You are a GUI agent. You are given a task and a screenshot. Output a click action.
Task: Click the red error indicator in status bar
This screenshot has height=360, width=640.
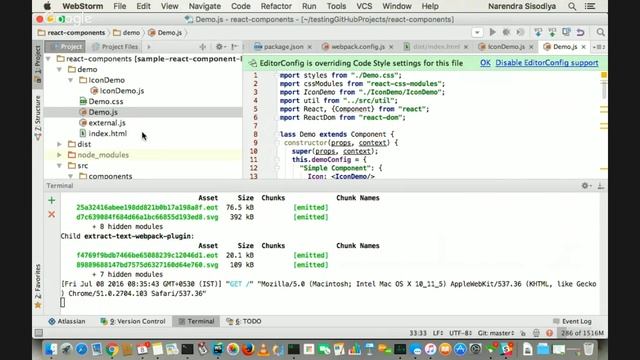[x=549, y=333]
